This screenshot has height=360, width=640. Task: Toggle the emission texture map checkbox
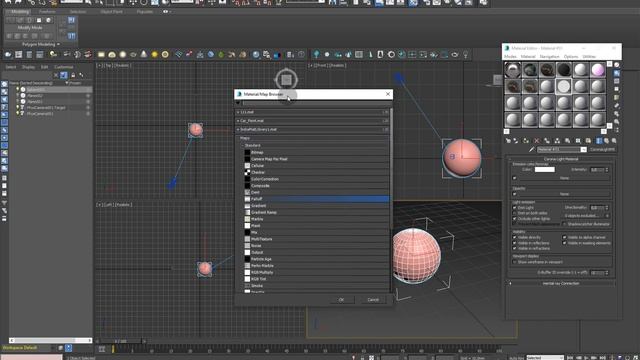(x=514, y=178)
